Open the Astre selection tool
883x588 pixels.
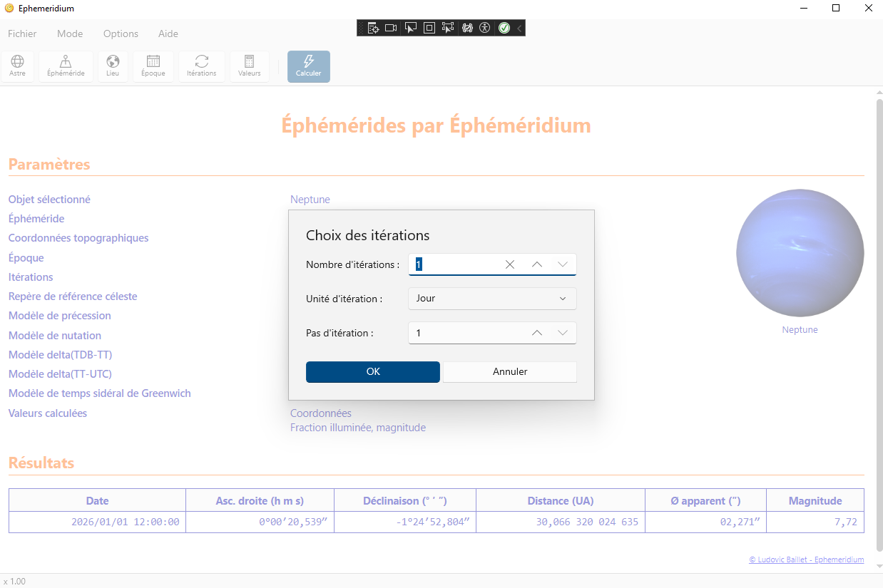18,66
